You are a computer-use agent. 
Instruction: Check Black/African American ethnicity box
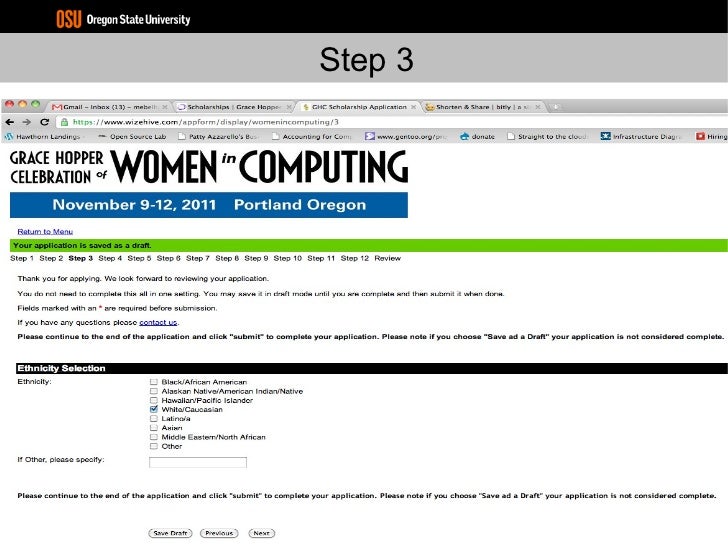(x=154, y=382)
